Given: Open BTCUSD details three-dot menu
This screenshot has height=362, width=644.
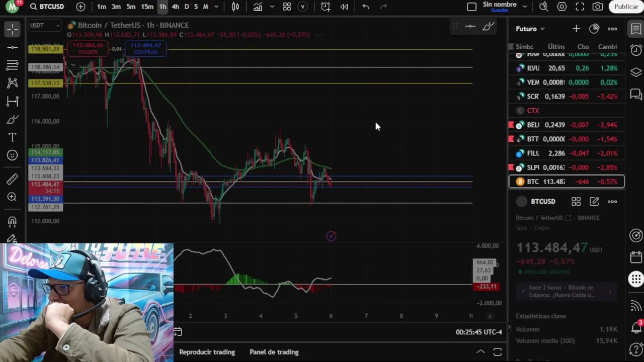Looking at the screenshot, I should tap(612, 202).
